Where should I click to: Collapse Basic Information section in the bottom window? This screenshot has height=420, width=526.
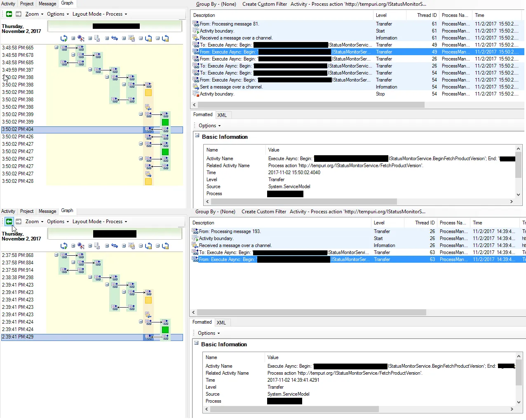(196, 343)
